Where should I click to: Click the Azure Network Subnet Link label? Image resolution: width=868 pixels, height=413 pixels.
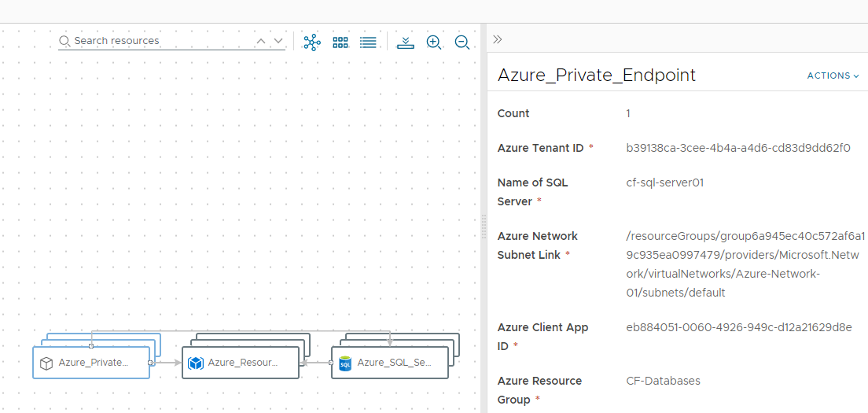538,245
